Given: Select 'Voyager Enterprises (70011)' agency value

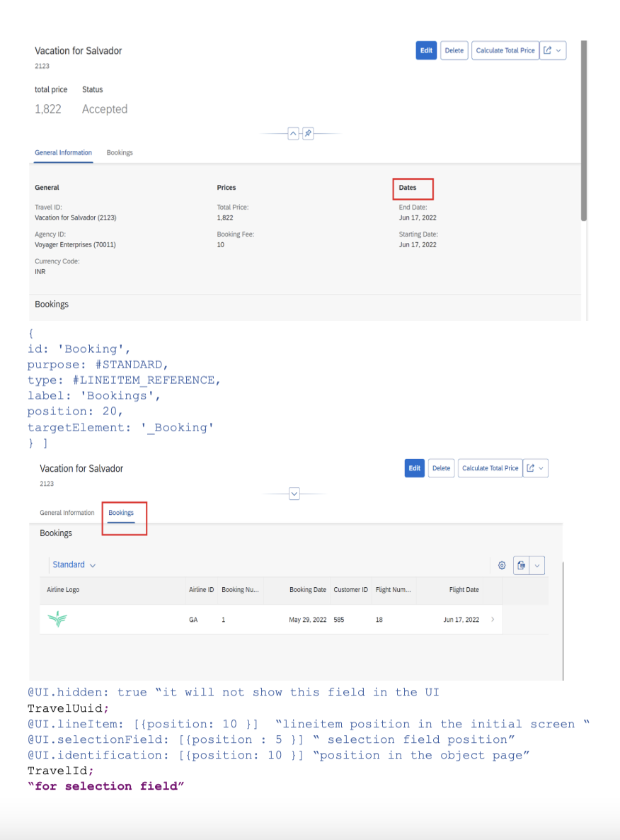Looking at the screenshot, I should (x=75, y=245).
